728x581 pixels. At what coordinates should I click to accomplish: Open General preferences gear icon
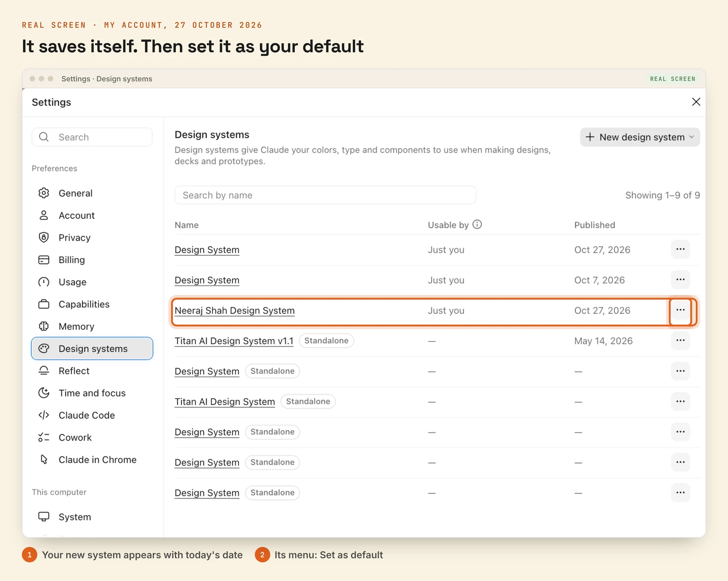(x=44, y=193)
